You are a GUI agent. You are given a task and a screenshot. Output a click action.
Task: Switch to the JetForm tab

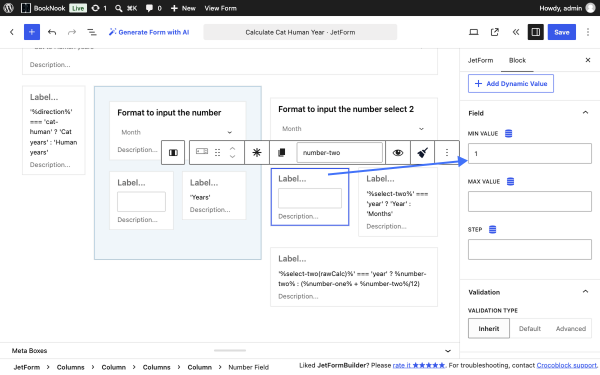480,60
